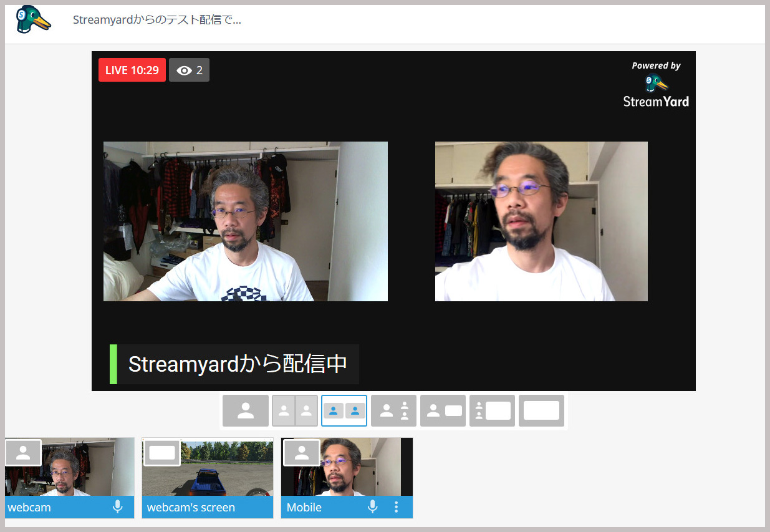
Task: Select the person with small screen layout
Action: [443, 411]
